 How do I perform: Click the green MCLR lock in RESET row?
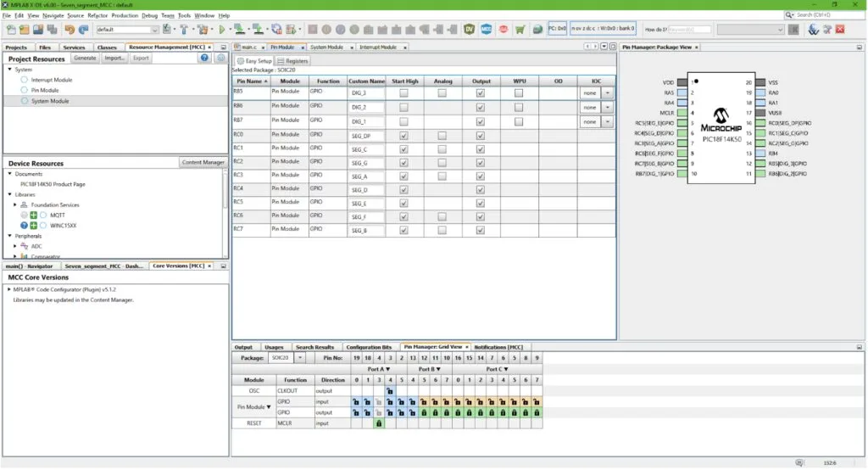pyautogui.click(x=378, y=422)
